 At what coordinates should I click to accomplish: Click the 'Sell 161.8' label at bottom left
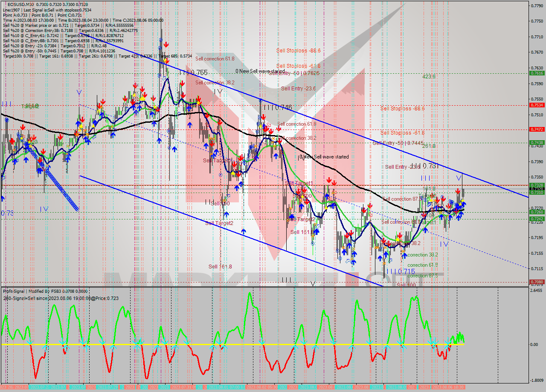[220, 266]
